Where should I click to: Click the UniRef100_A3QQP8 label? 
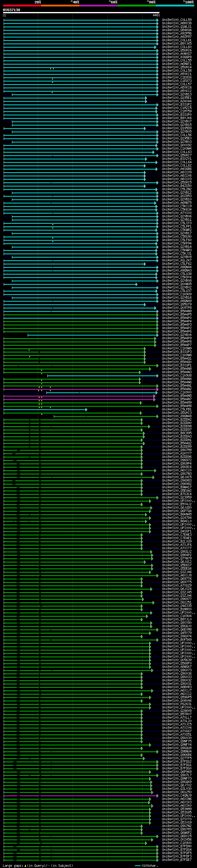[176, 57]
